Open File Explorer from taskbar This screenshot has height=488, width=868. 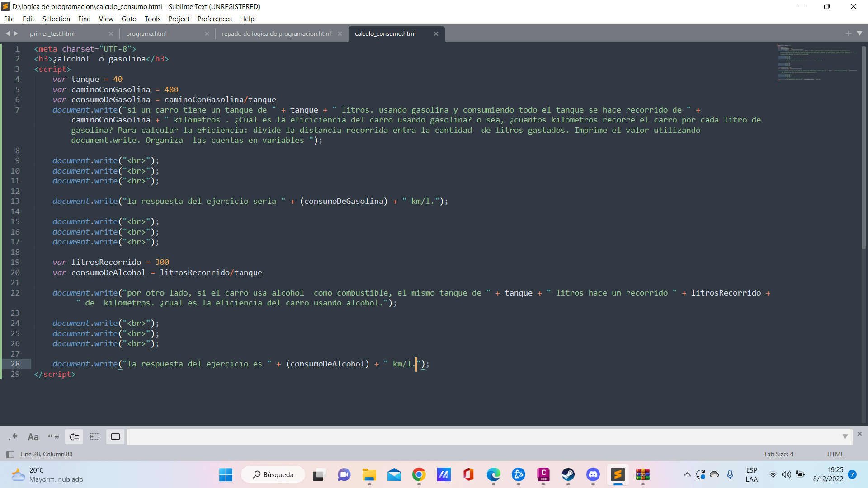coord(369,474)
